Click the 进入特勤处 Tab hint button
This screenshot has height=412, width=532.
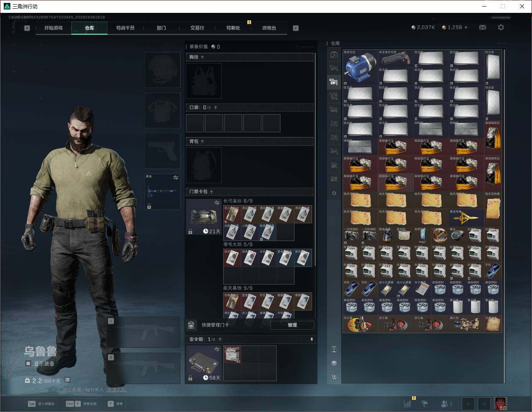tap(41, 404)
